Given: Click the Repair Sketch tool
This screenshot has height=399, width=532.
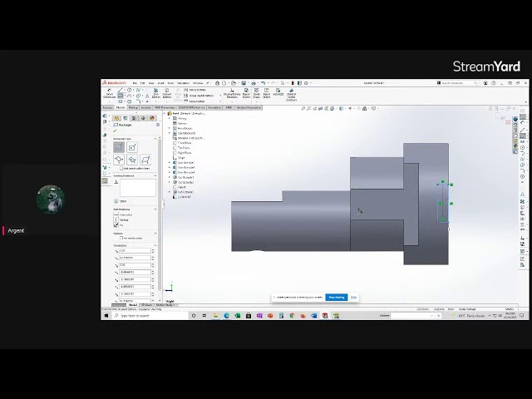Looking at the screenshot, I should pyautogui.click(x=246, y=93).
